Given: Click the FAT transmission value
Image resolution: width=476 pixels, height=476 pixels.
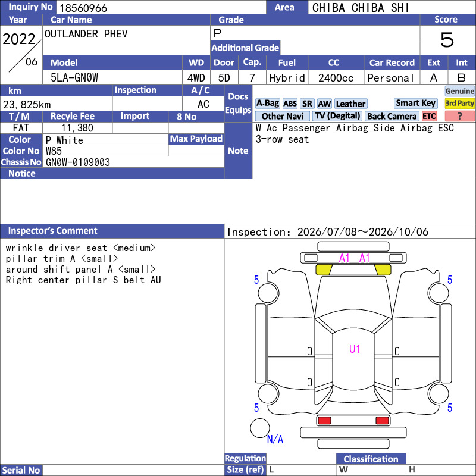Looking at the screenshot, I should [21, 128].
